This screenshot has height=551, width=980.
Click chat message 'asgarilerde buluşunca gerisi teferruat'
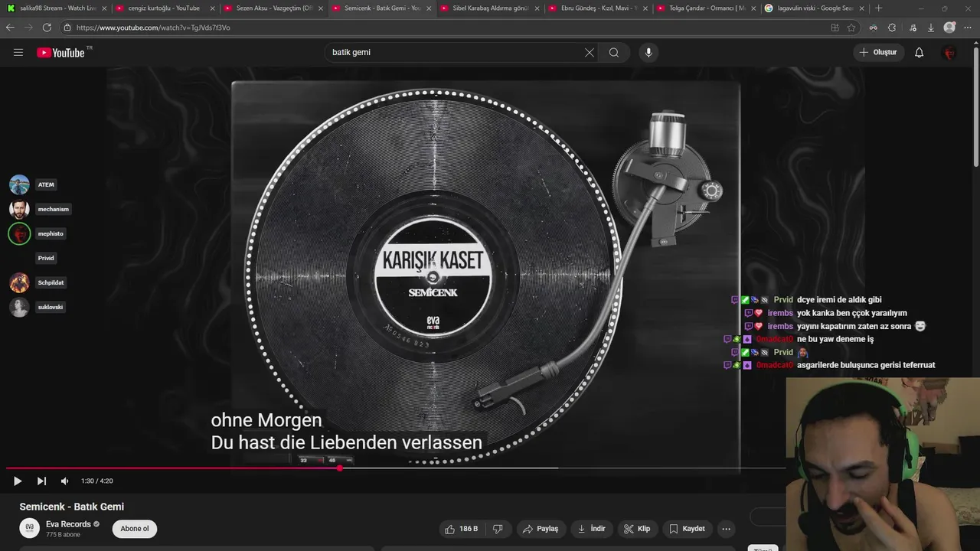866,365
